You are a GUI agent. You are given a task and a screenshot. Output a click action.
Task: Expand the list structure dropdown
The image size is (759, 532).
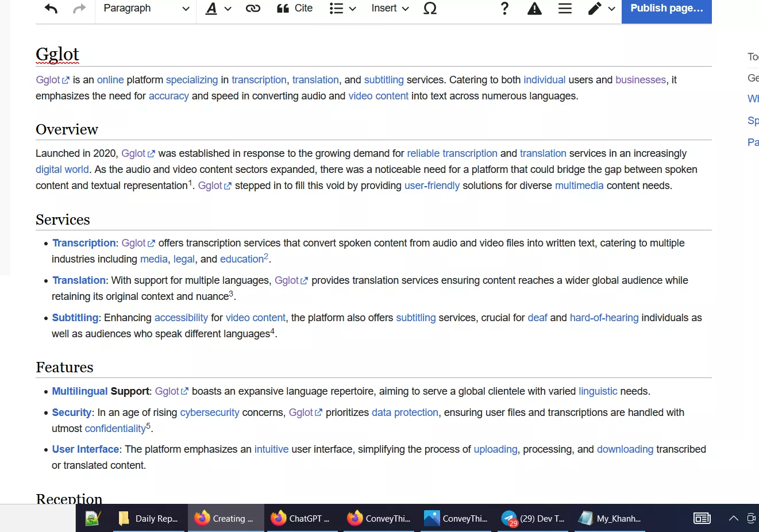click(x=342, y=9)
